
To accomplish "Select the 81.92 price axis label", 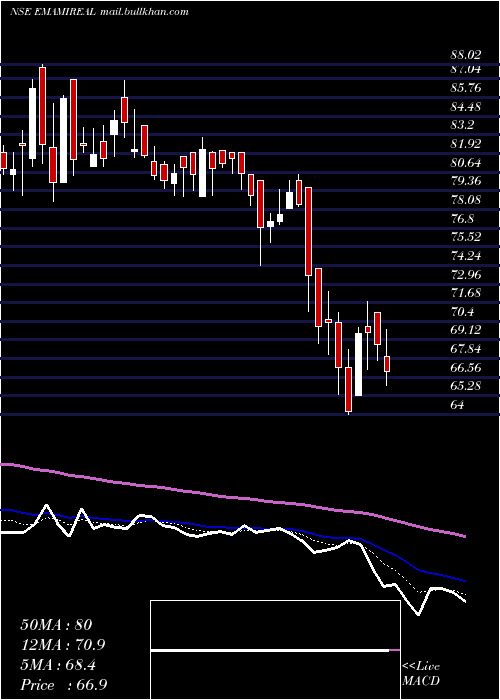I will [x=466, y=144].
